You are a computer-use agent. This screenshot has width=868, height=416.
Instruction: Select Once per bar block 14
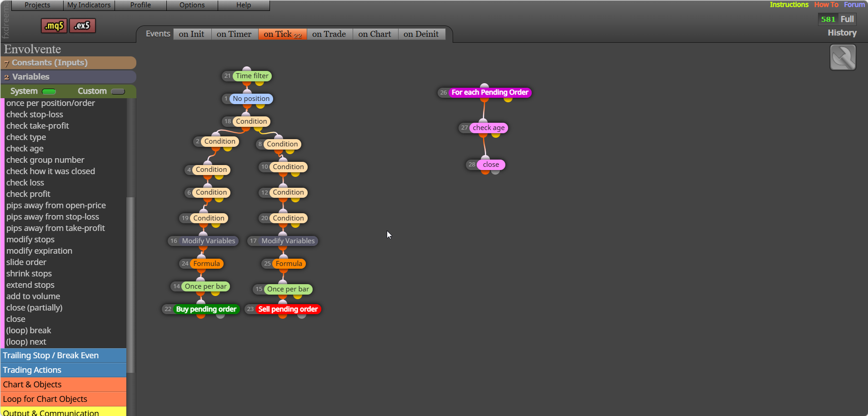205,286
